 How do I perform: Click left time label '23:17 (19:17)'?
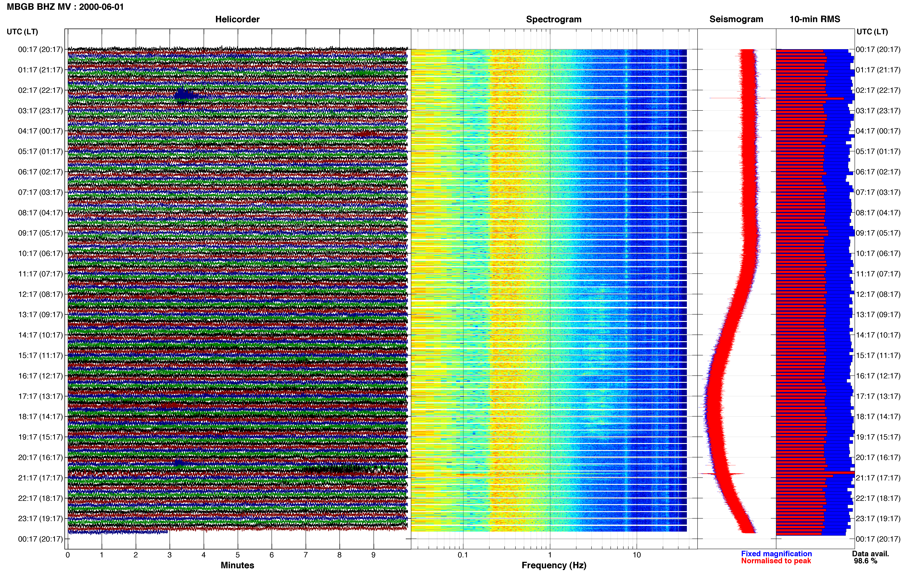pyautogui.click(x=41, y=518)
